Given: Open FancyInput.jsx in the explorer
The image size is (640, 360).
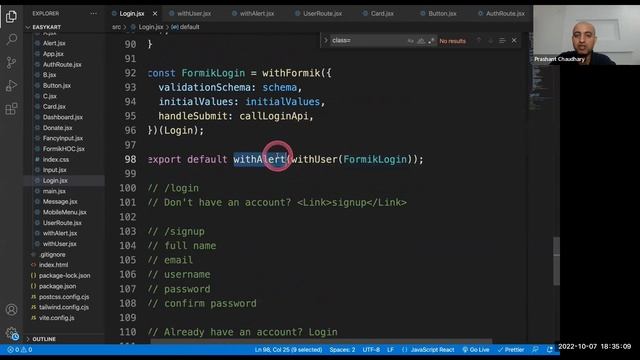Looking at the screenshot, I should pyautogui.click(x=62, y=138).
